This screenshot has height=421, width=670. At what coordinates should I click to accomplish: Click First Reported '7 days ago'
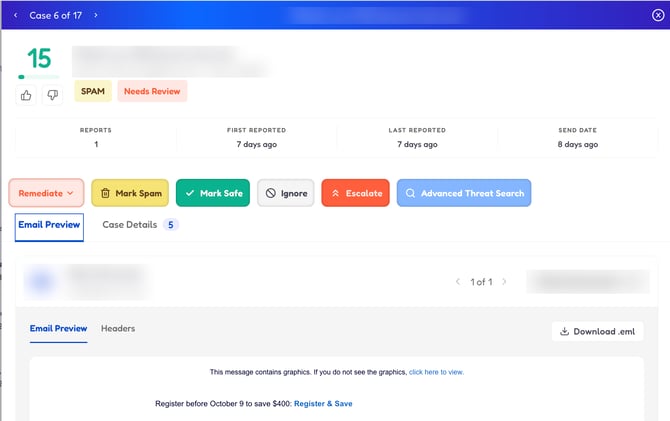(256, 144)
